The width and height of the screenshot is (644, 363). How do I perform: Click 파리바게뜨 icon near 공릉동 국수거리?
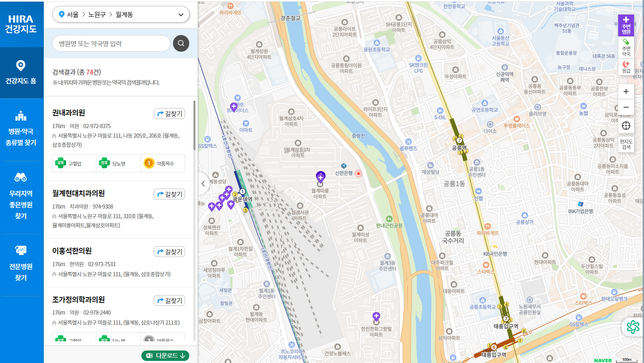(488, 227)
